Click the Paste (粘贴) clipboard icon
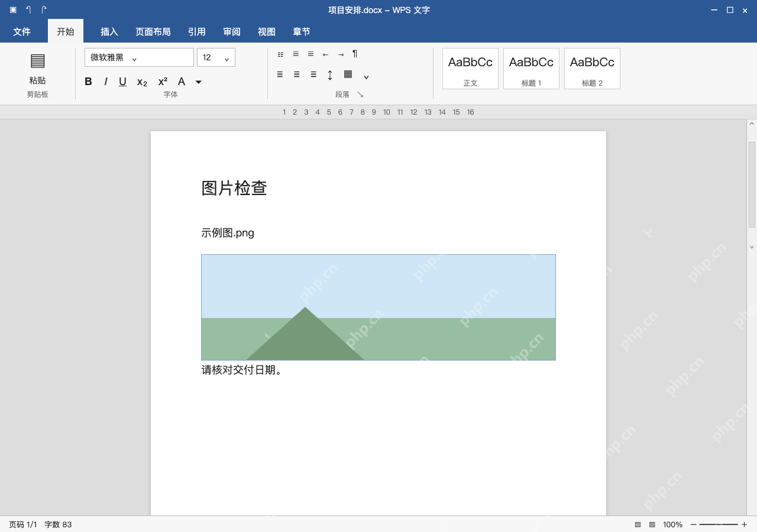Viewport: 757px width, 532px height. click(x=37, y=61)
